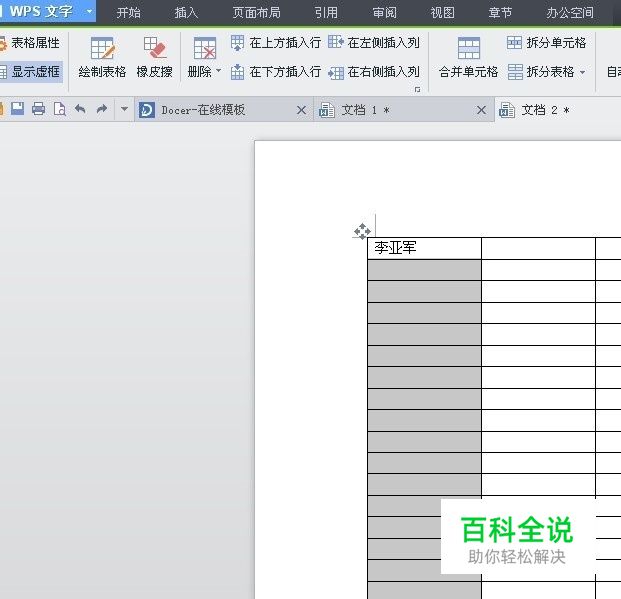Click 在右侧插入列 insert column right
The image size is (621, 599).
pyautogui.click(x=374, y=72)
